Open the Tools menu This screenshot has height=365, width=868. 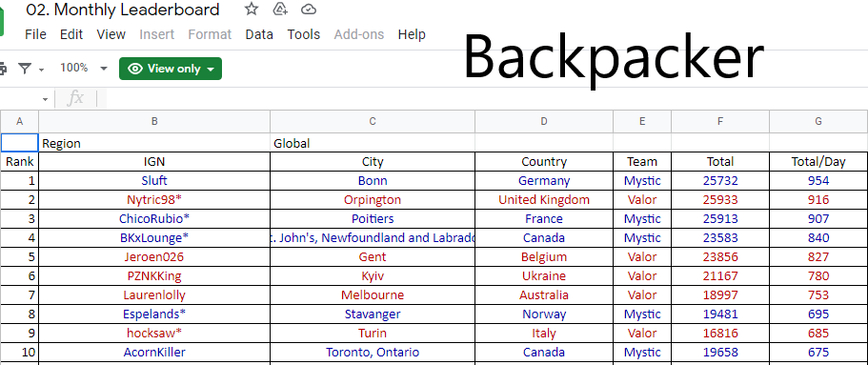point(303,34)
